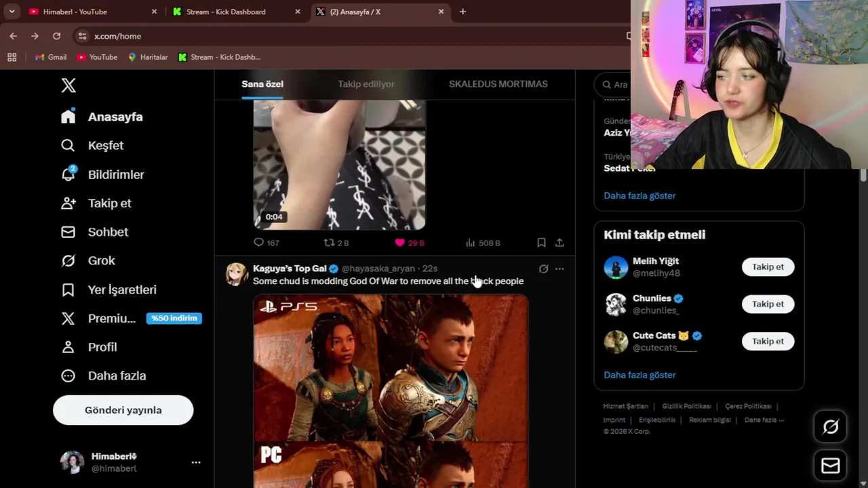Open Gmail bookmark in bookmarks bar

click(51, 58)
